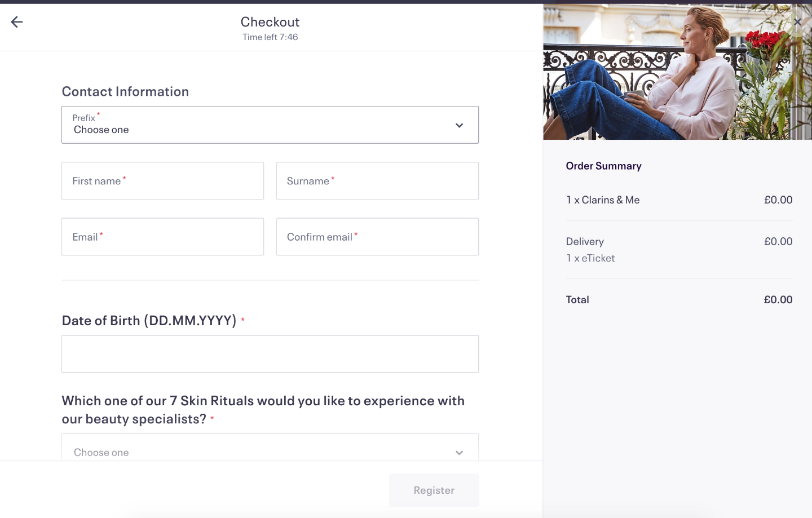Open the Prefix 'Choose one' dropdown
The image size is (812, 518).
coord(270,125)
